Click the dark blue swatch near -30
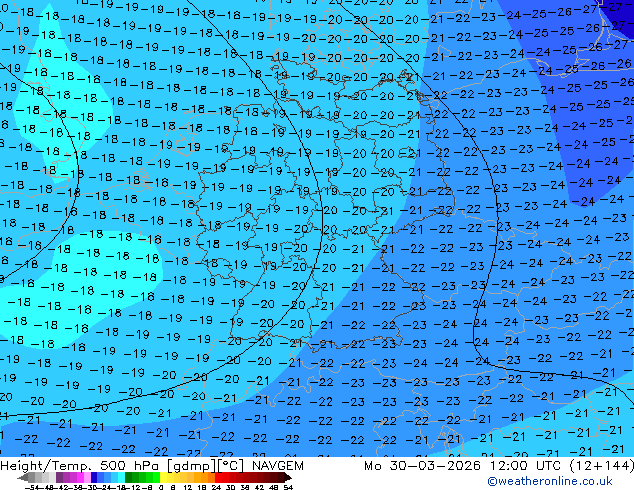This screenshot has width=634, height=490. tap(94, 477)
